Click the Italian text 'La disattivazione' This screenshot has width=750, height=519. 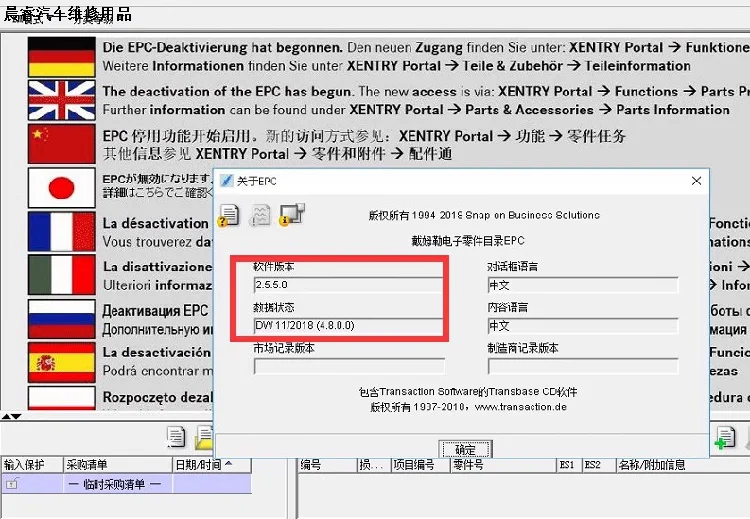(157, 266)
